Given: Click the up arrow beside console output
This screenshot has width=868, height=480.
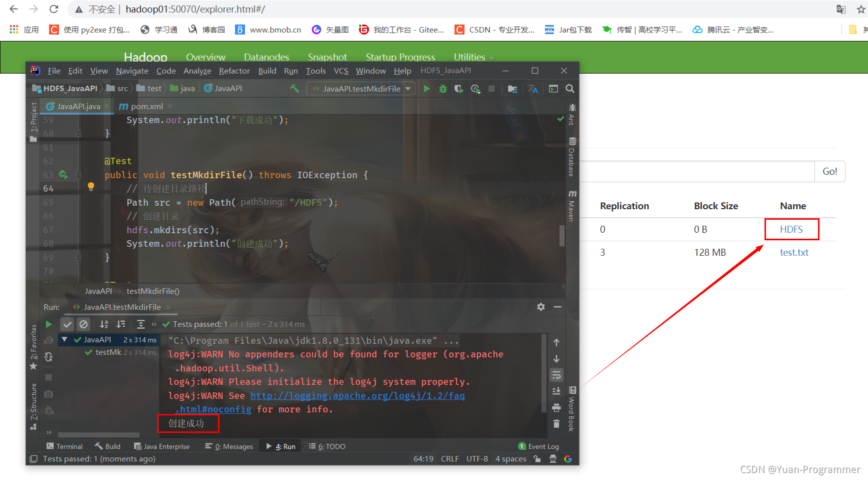Looking at the screenshot, I should [556, 342].
